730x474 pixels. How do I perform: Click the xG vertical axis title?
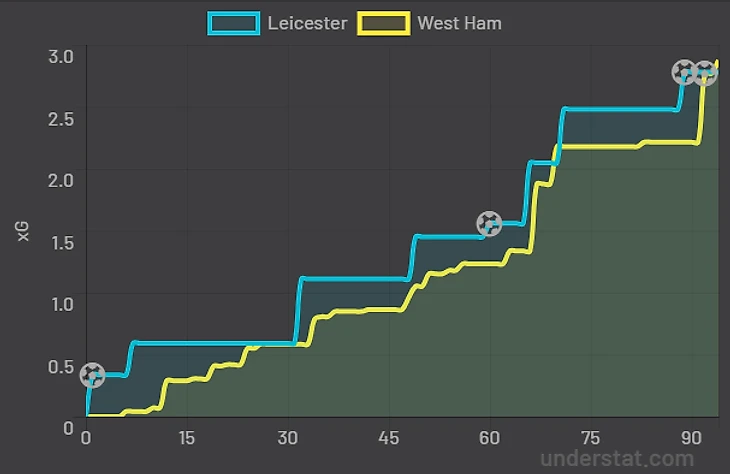point(23,231)
